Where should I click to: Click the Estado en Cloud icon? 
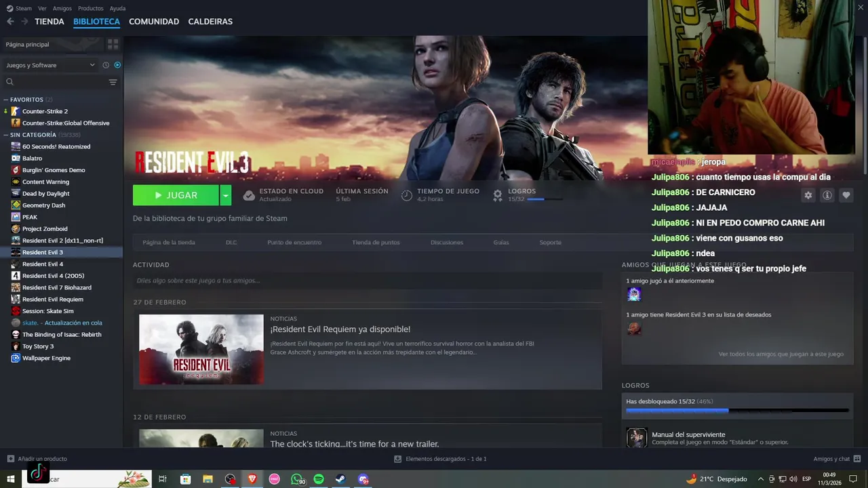tap(249, 195)
